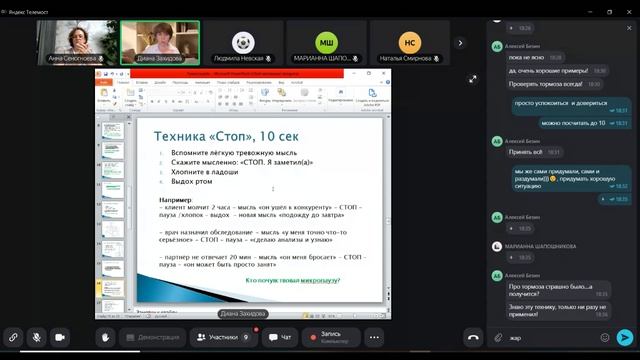The width and height of the screenshot is (640, 360).
Task: Unmute the microphone in the bottom toolbar
Action: [36, 338]
